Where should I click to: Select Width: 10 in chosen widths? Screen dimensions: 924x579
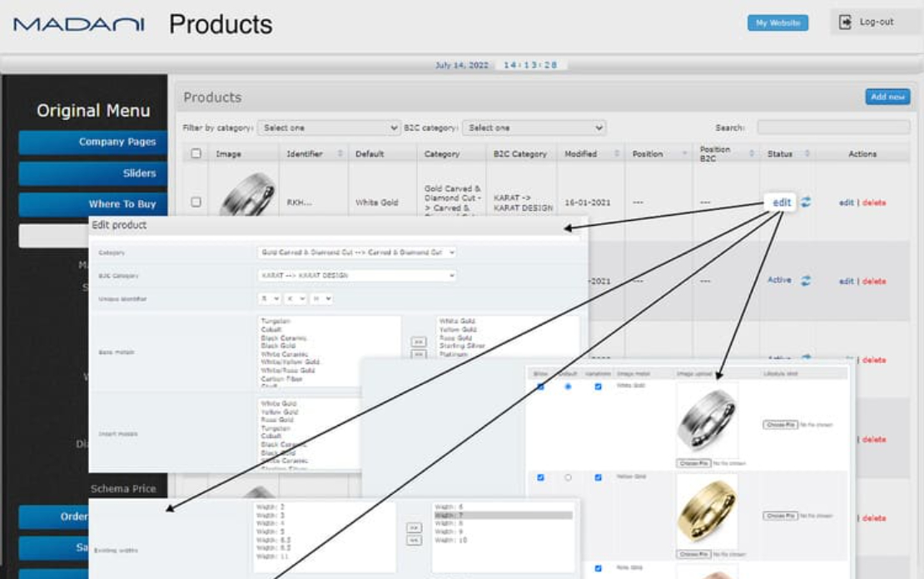point(451,540)
